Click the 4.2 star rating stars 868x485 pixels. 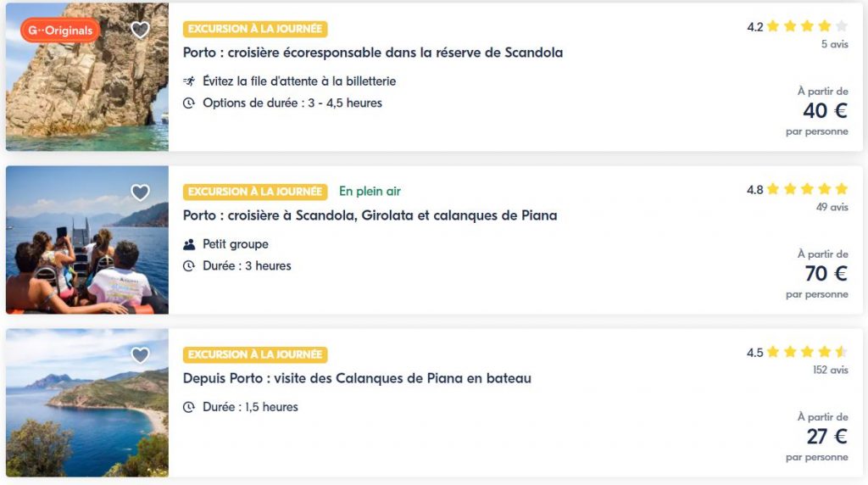806,26
